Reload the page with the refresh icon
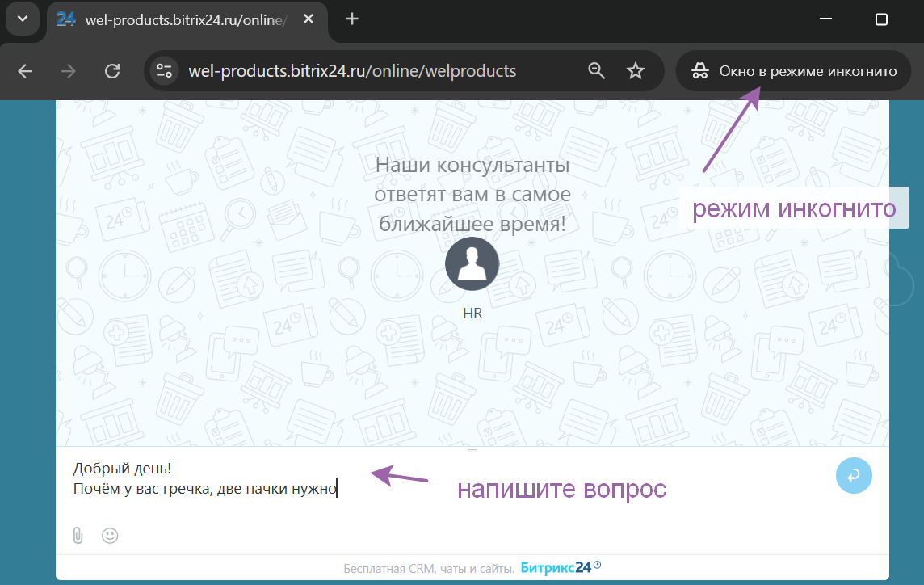Screen dimensions: 924x585 point(112,71)
